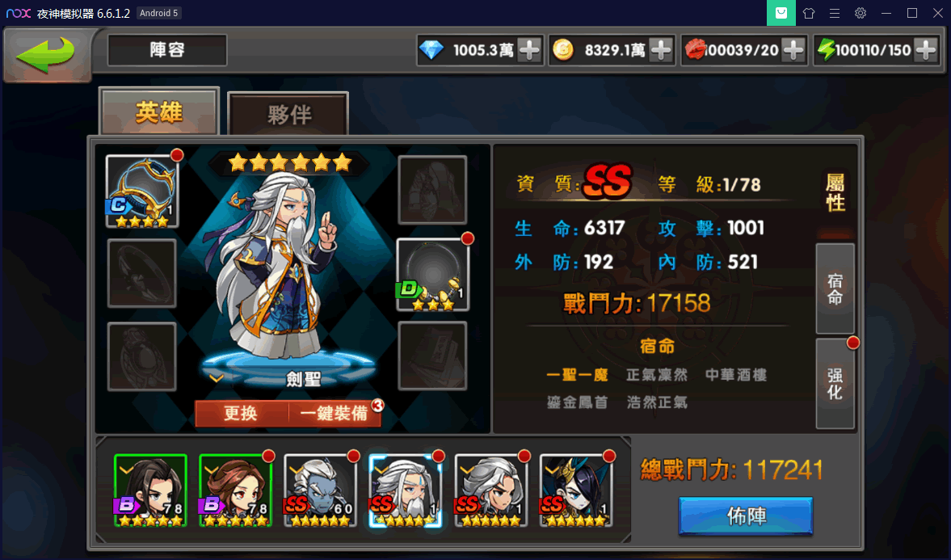Add energy via lightning plus icon
This screenshot has height=560, width=951.
point(925,50)
